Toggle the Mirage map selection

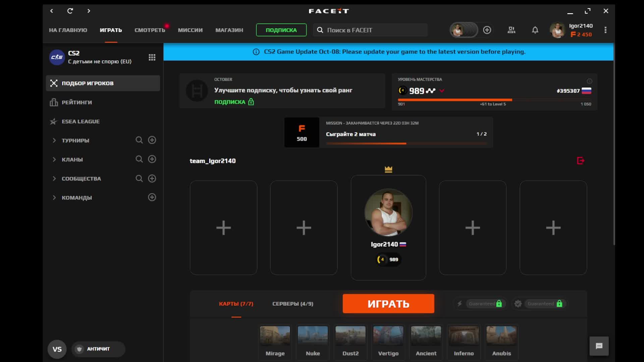tap(275, 341)
